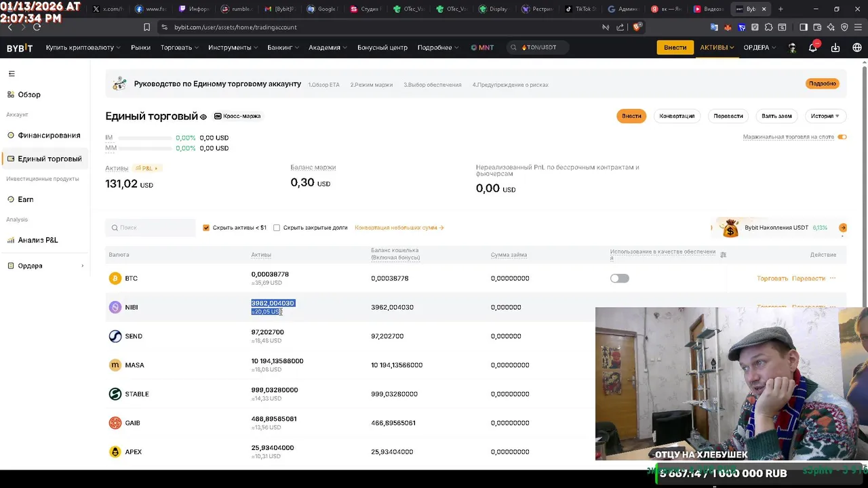This screenshot has height=488, width=868.
Task: Click the guide icon for Unified account
Action: click(x=119, y=84)
